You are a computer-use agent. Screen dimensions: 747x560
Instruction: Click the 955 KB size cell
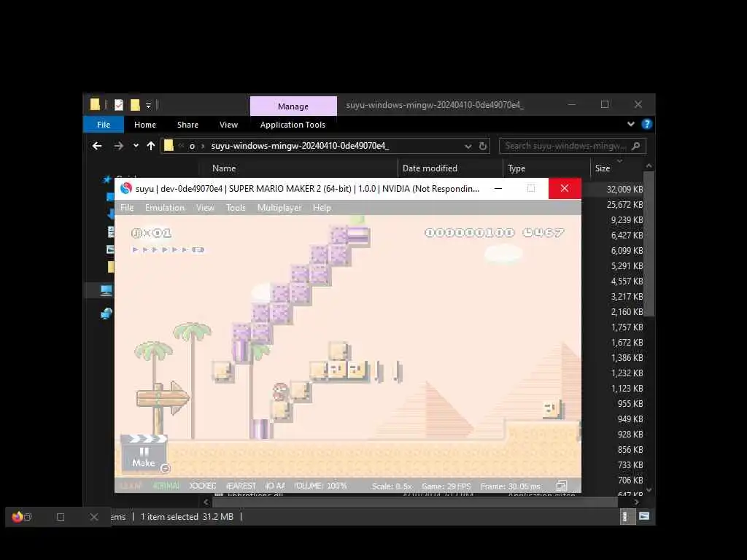630,404
